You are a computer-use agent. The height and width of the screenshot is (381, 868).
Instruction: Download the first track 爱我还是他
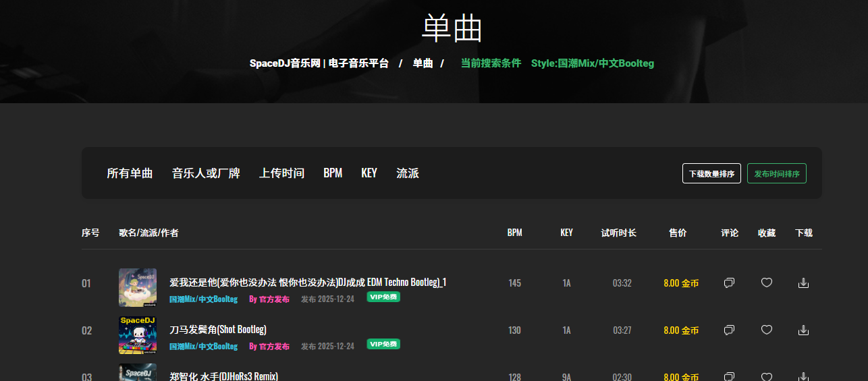coord(803,283)
